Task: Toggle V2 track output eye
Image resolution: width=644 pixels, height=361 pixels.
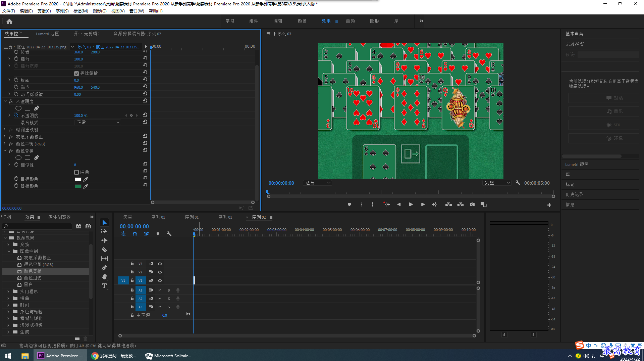Action: coord(160,272)
